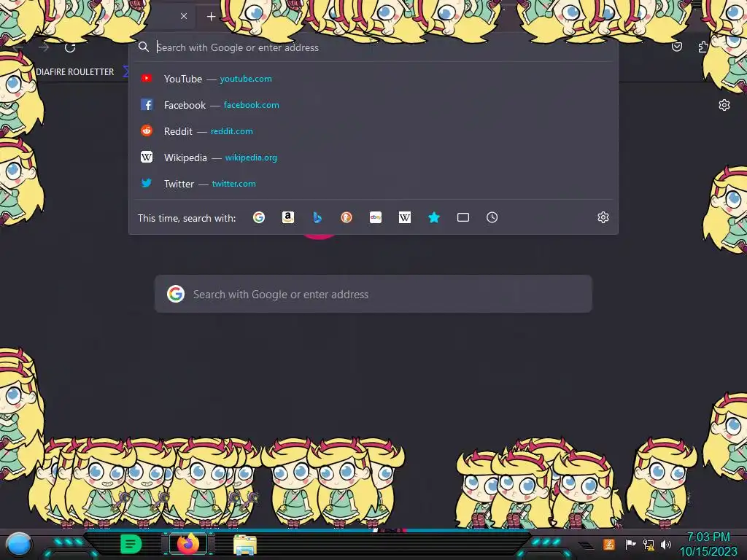Reload the current page
Image resolution: width=747 pixels, height=560 pixels.
click(x=70, y=47)
